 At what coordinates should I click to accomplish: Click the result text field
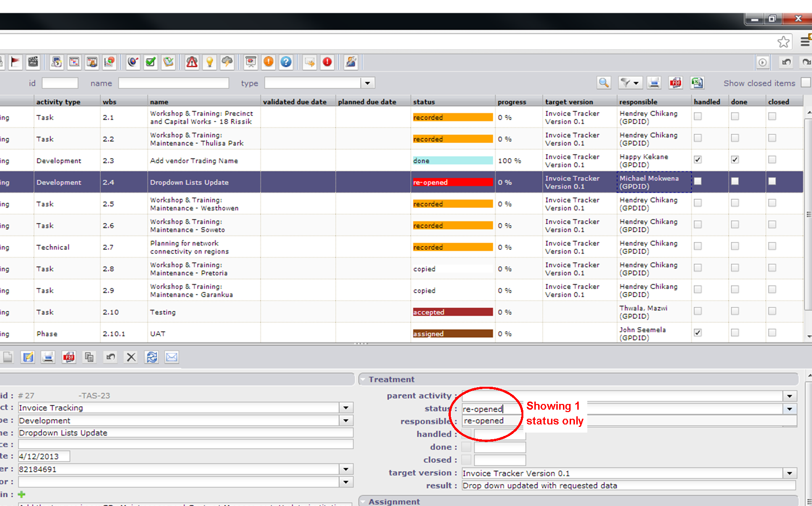[x=628, y=485]
